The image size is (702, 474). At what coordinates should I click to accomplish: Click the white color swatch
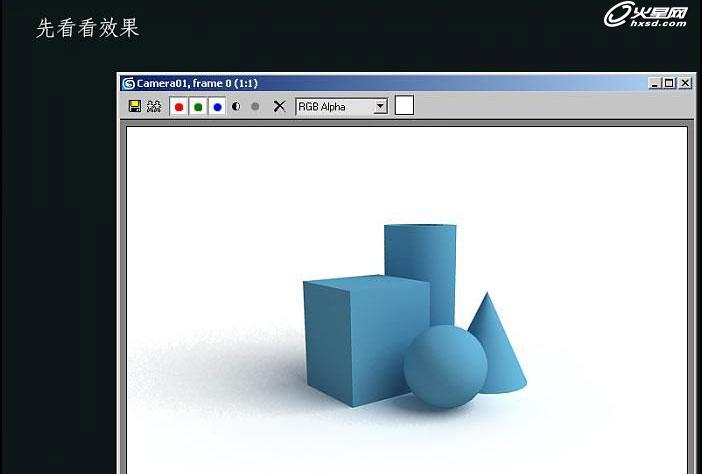tap(404, 105)
